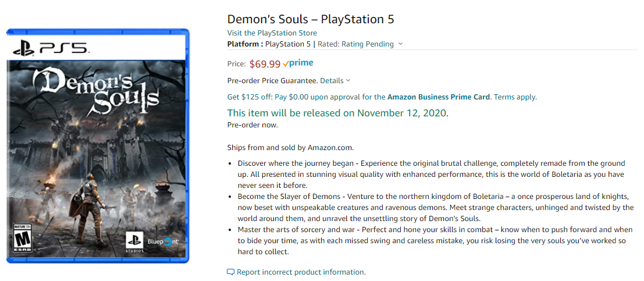Image resolution: width=644 pixels, height=281 pixels.
Task: Click Report incorrect product information link text
Action: tap(301, 272)
